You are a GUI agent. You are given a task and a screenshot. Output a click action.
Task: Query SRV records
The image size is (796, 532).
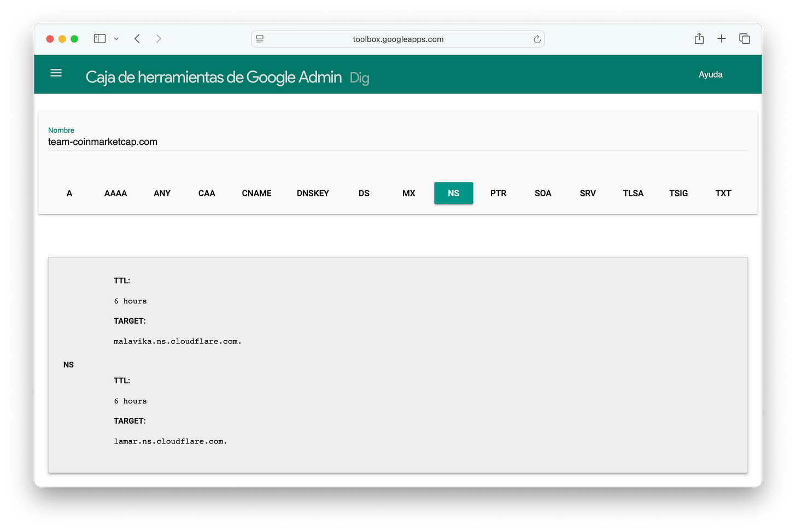pyautogui.click(x=588, y=194)
